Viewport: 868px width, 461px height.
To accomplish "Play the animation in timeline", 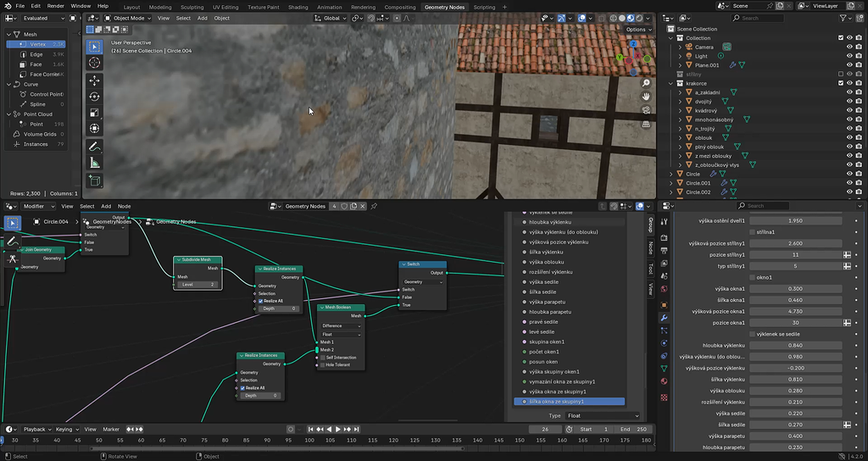I will (338, 429).
